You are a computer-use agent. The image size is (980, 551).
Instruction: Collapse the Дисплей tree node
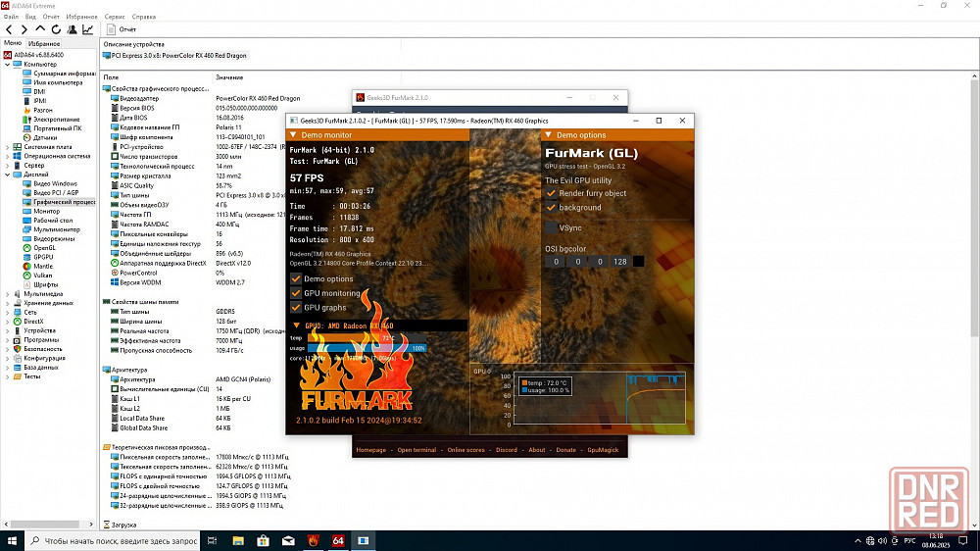pyautogui.click(x=8, y=175)
